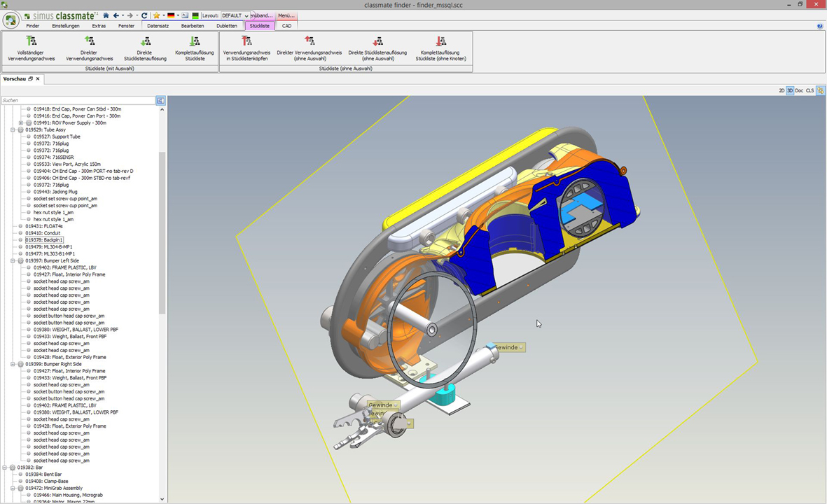Click into the Suchen search field
Screen dimensions: 827x504
(77, 101)
